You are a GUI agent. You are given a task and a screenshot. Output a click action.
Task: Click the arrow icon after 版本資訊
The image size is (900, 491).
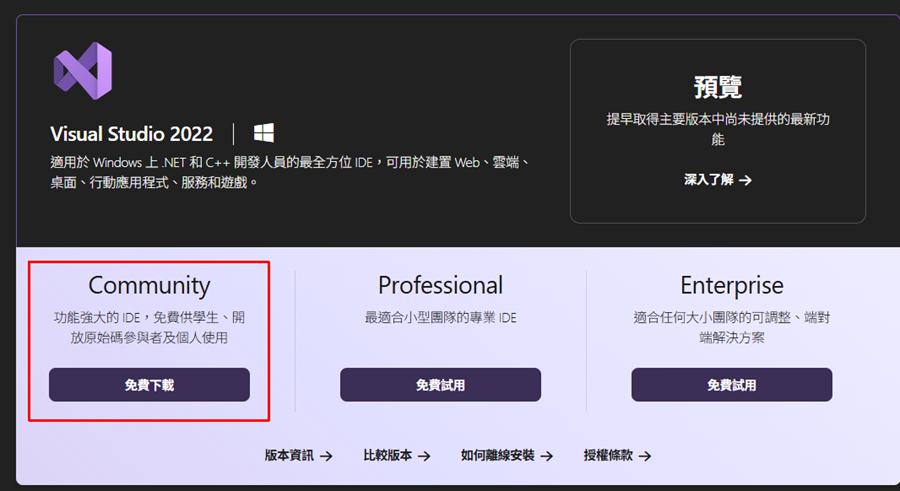click(326, 455)
